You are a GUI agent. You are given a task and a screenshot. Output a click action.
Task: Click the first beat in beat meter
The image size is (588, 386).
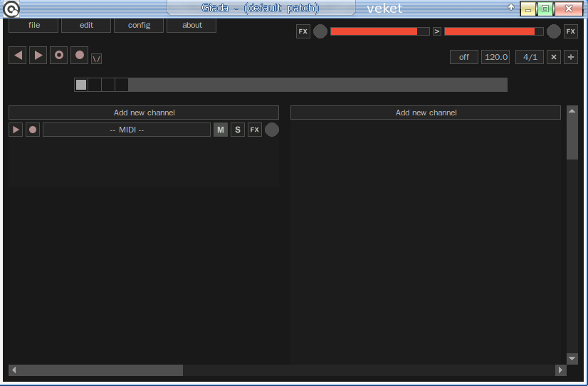pyautogui.click(x=81, y=85)
